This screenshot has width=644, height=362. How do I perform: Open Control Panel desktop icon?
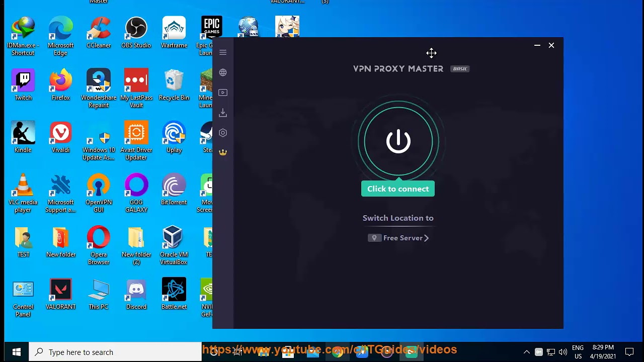point(23,297)
